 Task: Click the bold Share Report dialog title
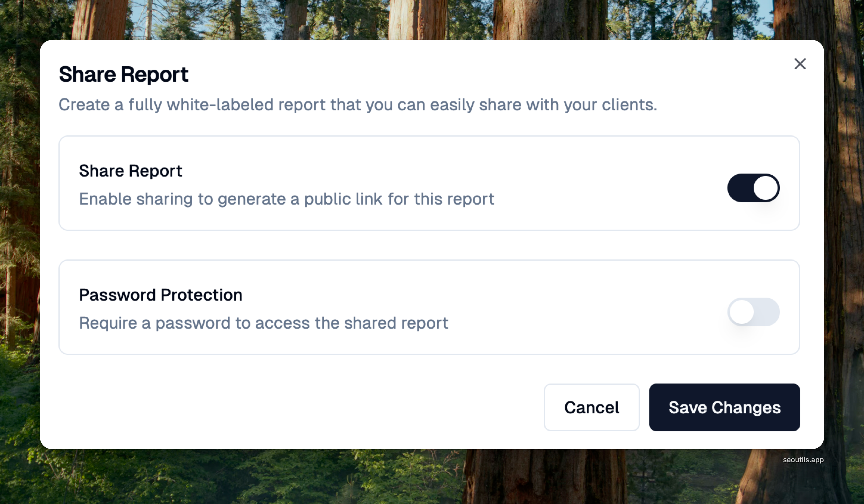point(123,74)
